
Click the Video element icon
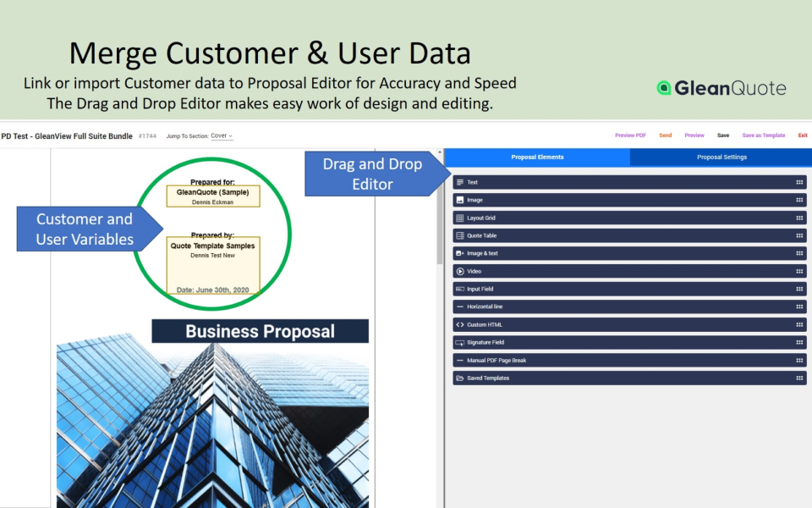(459, 271)
